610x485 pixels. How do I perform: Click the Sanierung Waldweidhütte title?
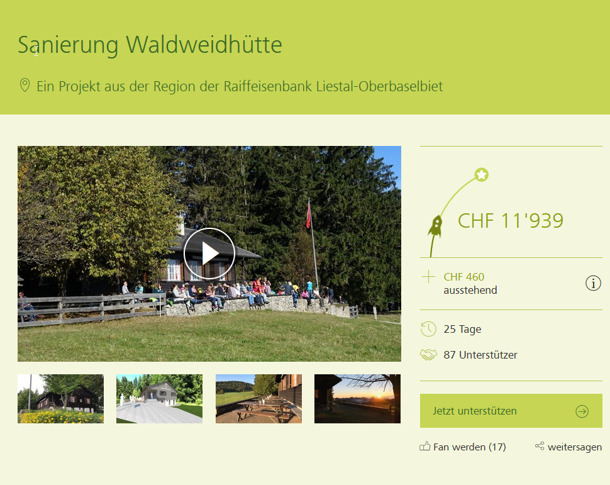(x=150, y=45)
